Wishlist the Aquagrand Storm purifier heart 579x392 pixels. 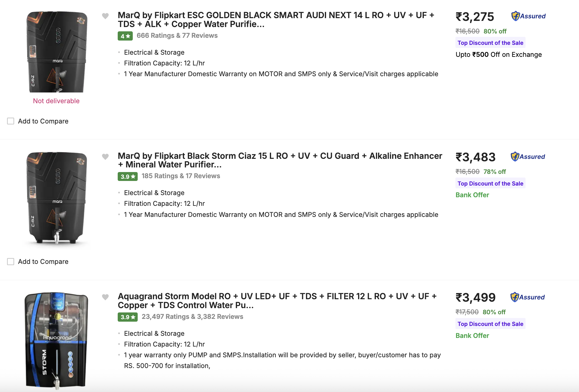105,297
